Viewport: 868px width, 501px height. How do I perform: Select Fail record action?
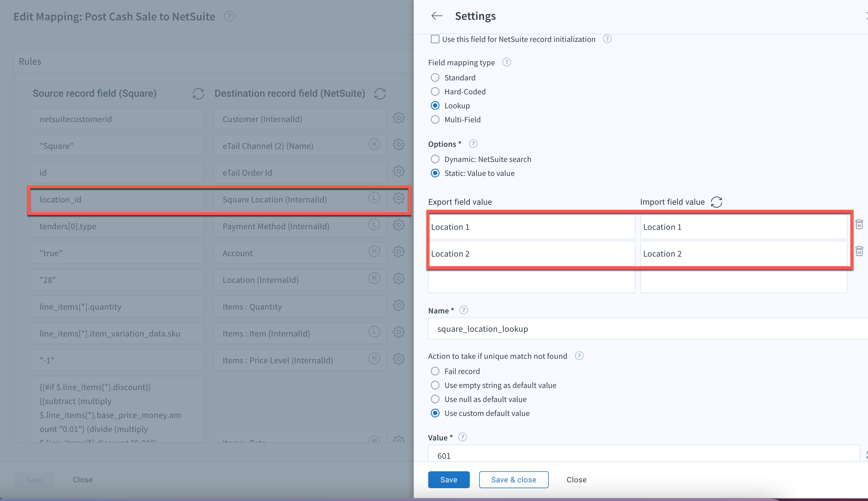click(x=435, y=371)
